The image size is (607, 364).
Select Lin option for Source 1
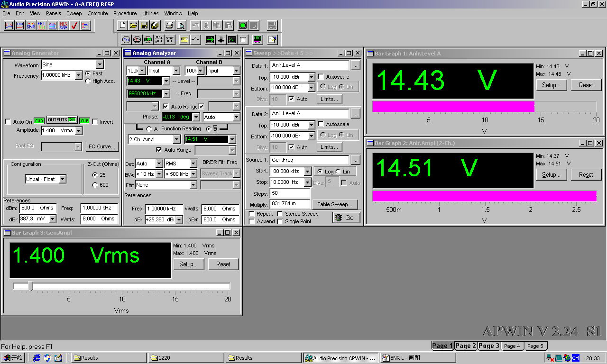338,172
